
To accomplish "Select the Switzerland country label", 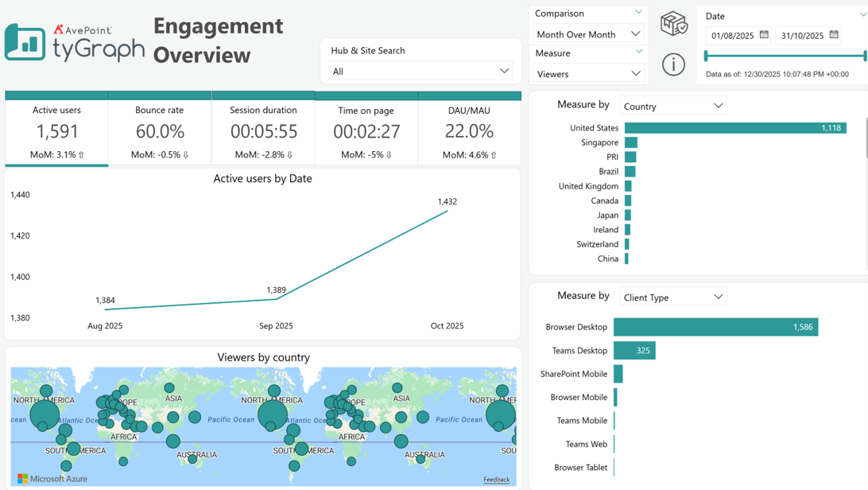I will click(x=597, y=243).
